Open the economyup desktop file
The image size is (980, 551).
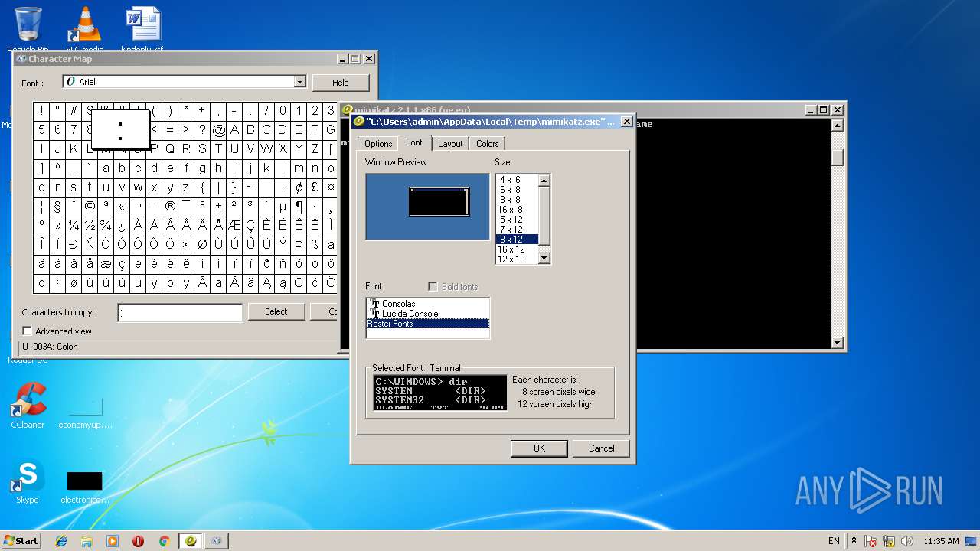coord(85,412)
